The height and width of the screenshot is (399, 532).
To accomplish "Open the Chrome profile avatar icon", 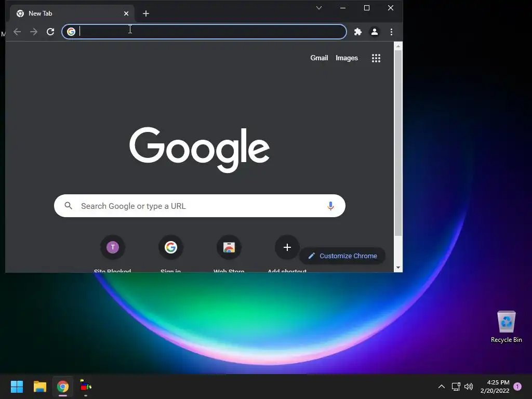I will (375, 32).
